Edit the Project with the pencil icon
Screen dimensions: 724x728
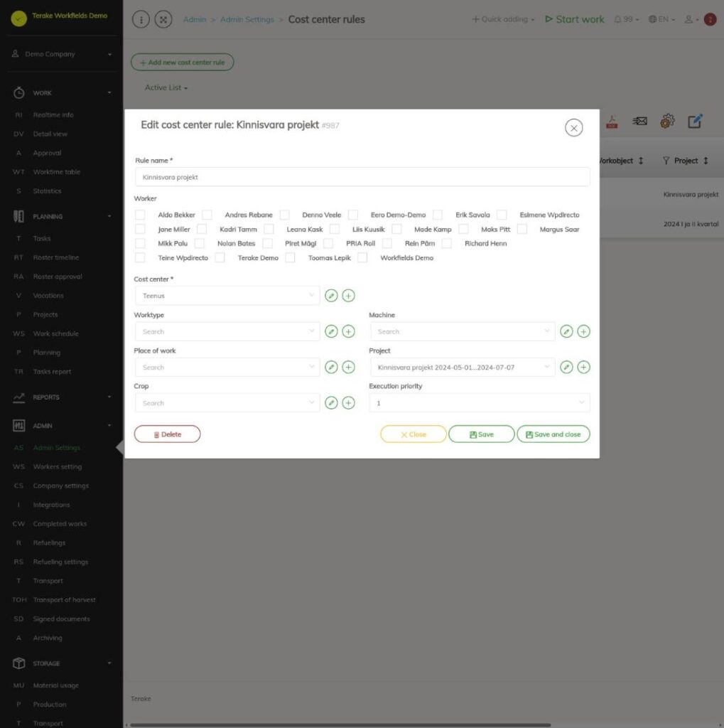coord(566,367)
